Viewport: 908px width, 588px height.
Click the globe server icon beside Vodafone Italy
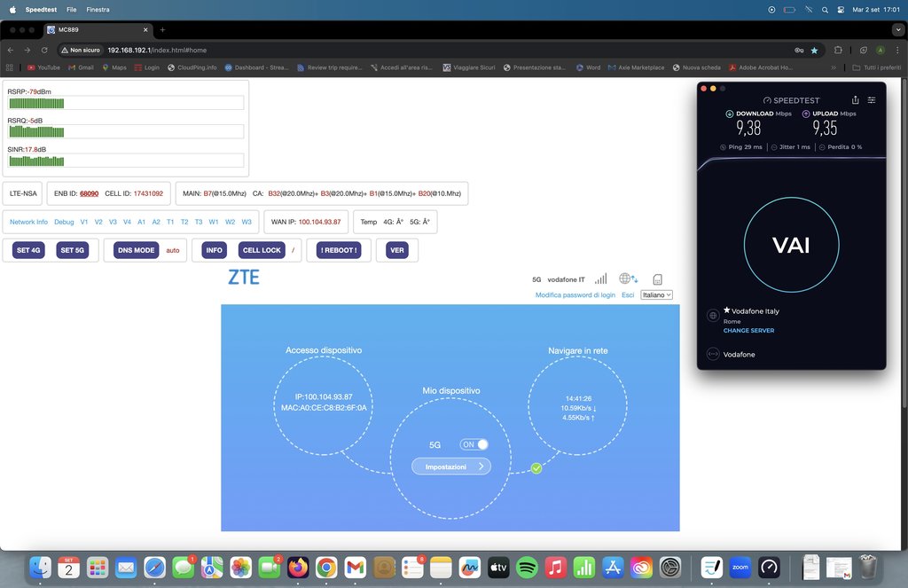click(713, 315)
